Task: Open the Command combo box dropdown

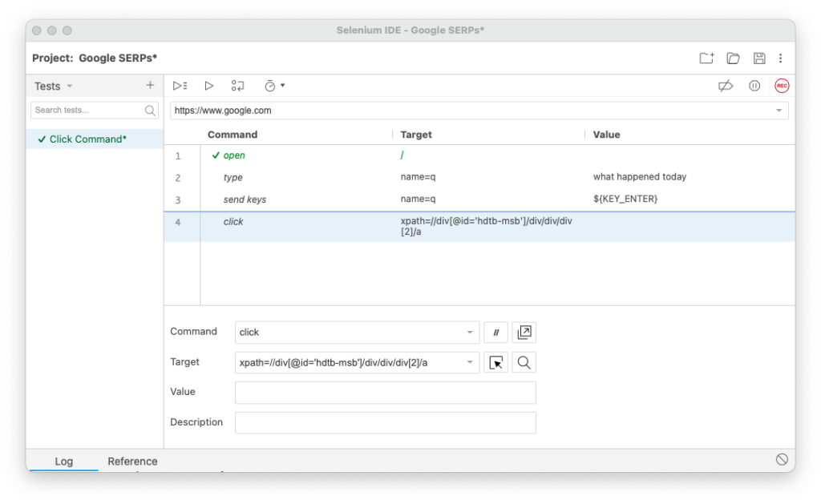Action: [470, 333]
